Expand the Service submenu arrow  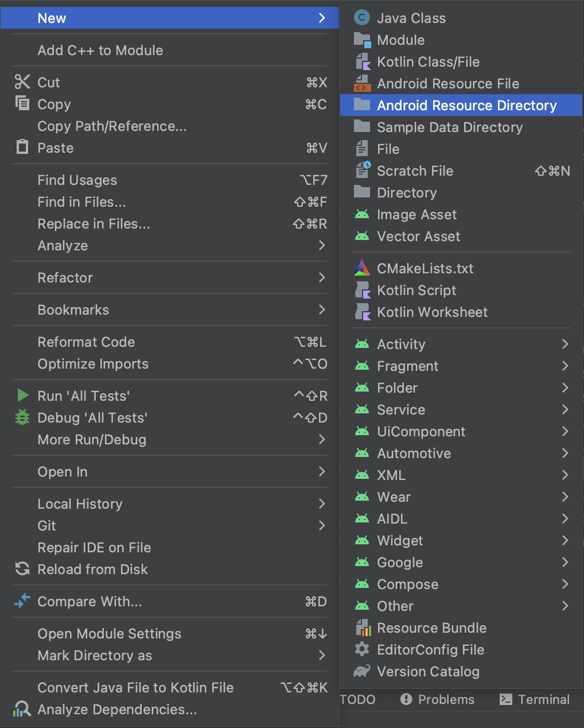tap(565, 409)
